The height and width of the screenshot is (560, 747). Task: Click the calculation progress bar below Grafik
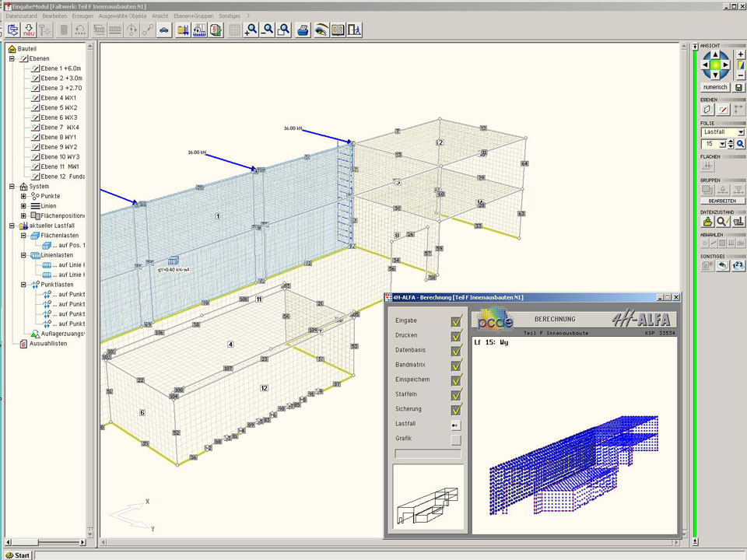click(428, 453)
